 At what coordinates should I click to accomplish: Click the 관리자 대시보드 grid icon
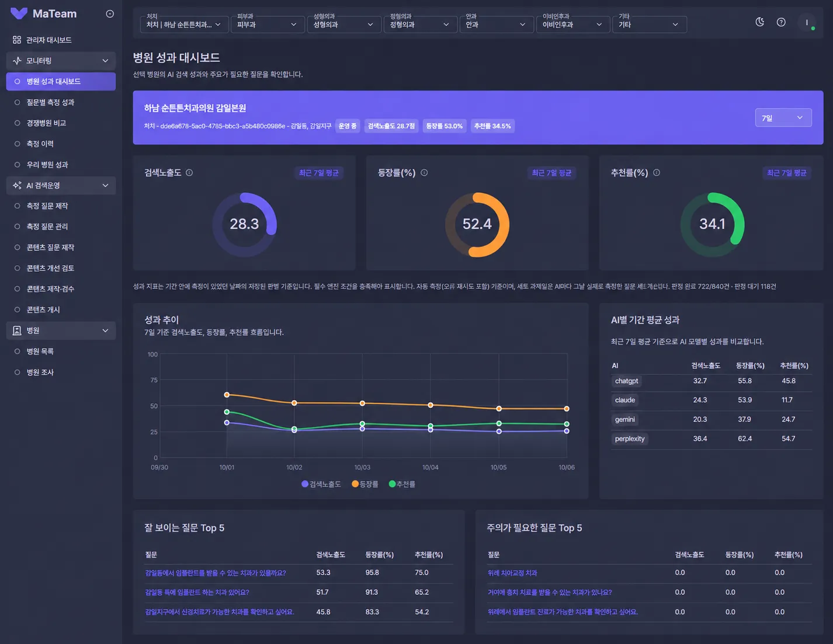(x=17, y=40)
